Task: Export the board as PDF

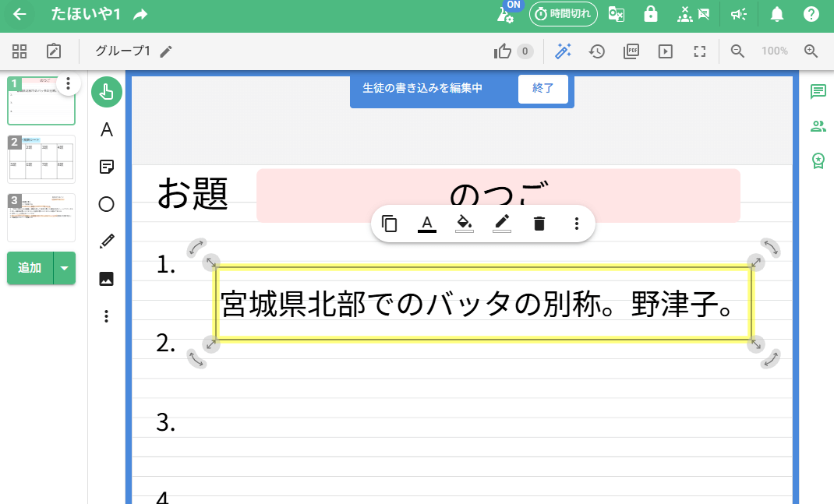Action: click(631, 51)
